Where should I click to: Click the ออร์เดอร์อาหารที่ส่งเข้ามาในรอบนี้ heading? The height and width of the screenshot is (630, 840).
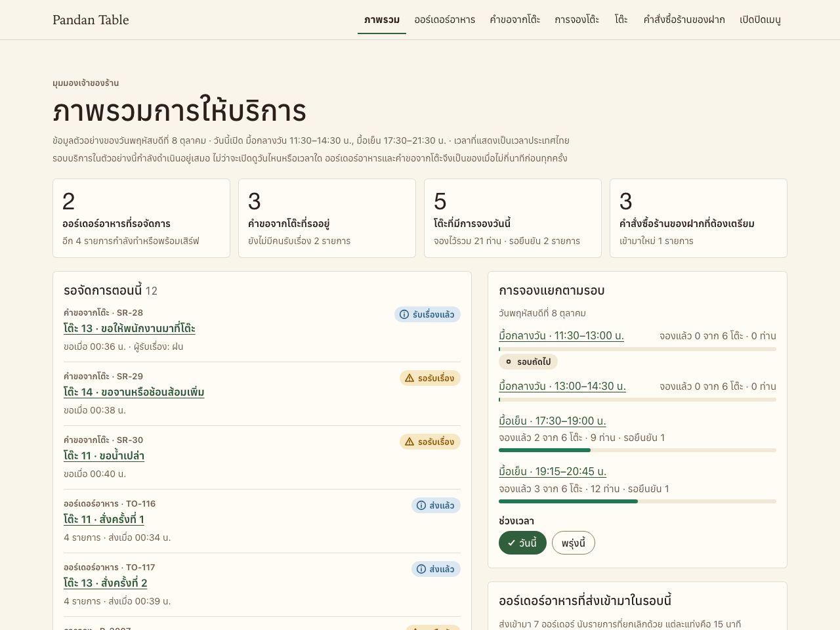[585, 601]
